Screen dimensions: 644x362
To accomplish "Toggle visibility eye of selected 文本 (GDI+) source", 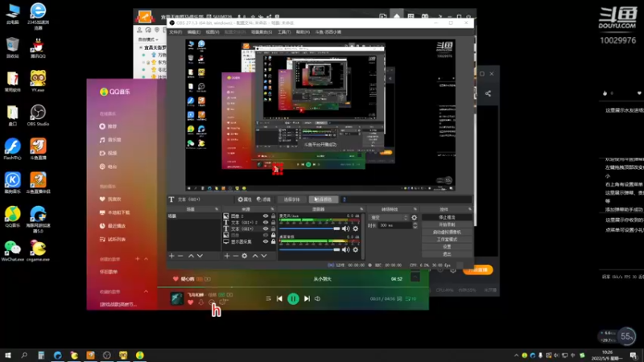I will click(x=266, y=228).
